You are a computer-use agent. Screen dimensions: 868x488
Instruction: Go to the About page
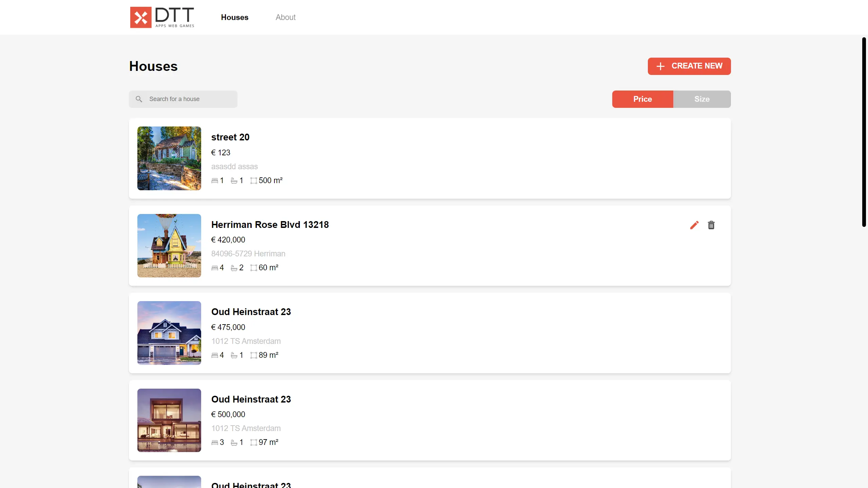click(285, 17)
